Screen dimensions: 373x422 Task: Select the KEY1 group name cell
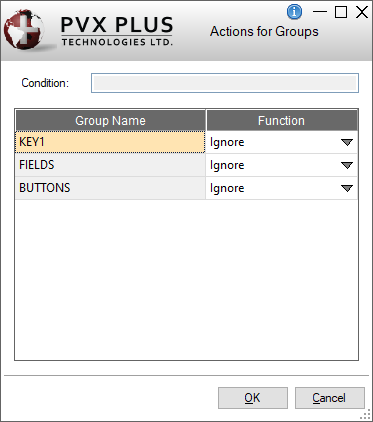click(x=110, y=142)
